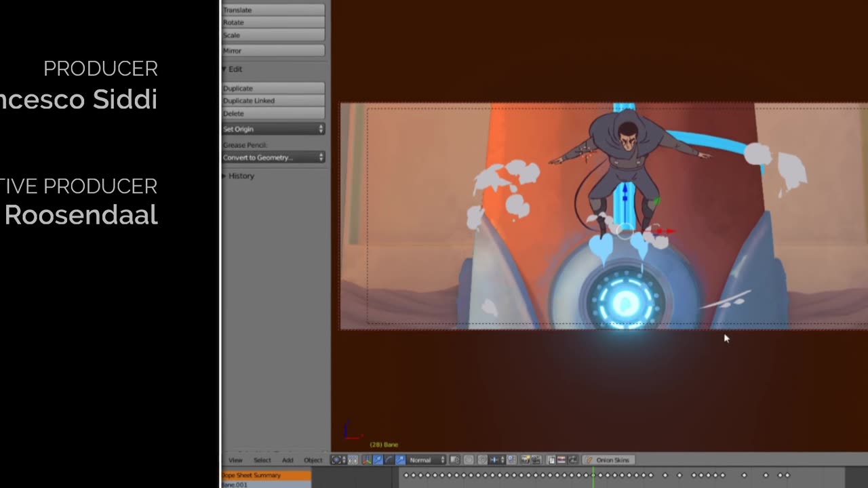Click the red manipulator arrow in viewport

pyautogui.click(x=666, y=231)
